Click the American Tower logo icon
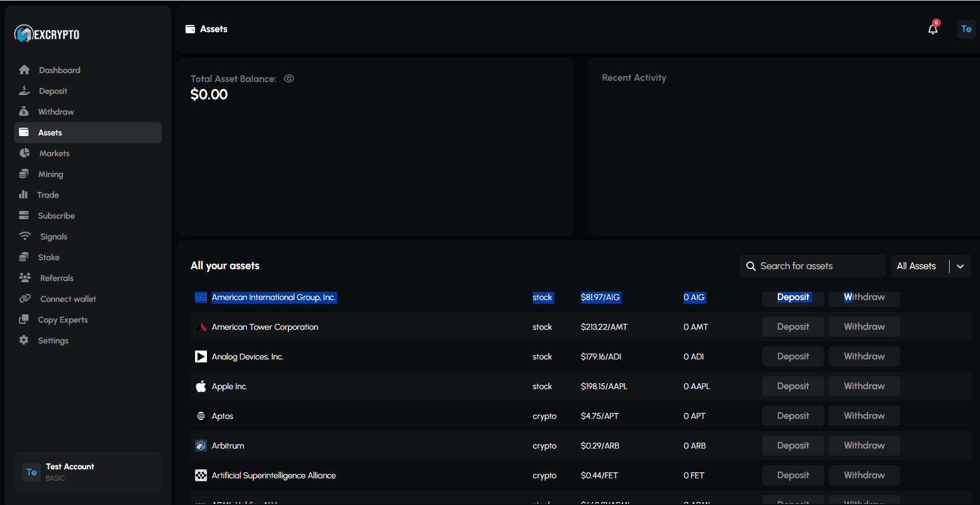 (x=201, y=327)
